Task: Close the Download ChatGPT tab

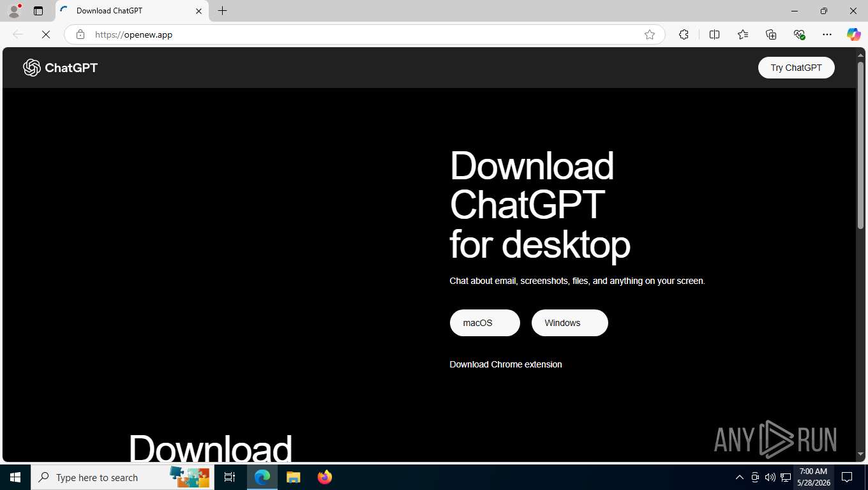Action: coord(198,11)
